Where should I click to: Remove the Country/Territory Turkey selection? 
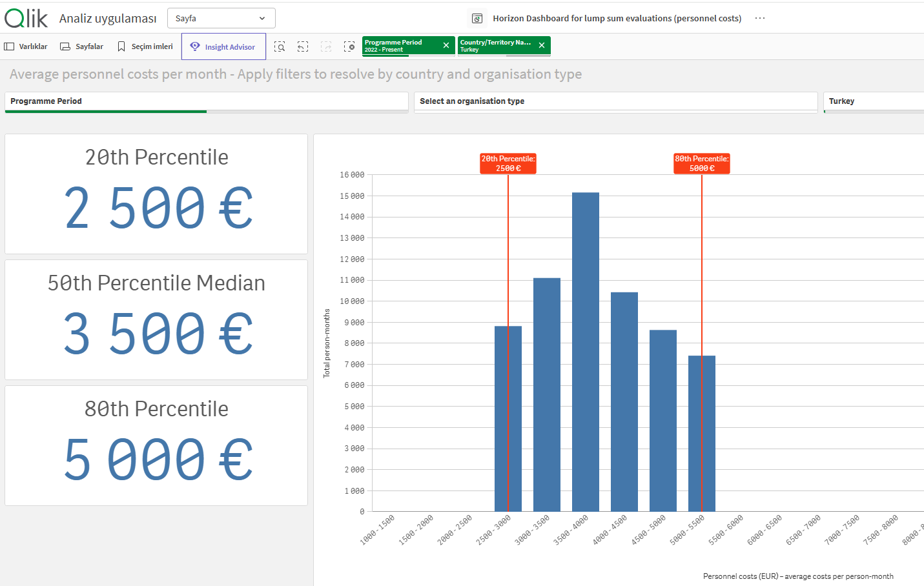[541, 45]
